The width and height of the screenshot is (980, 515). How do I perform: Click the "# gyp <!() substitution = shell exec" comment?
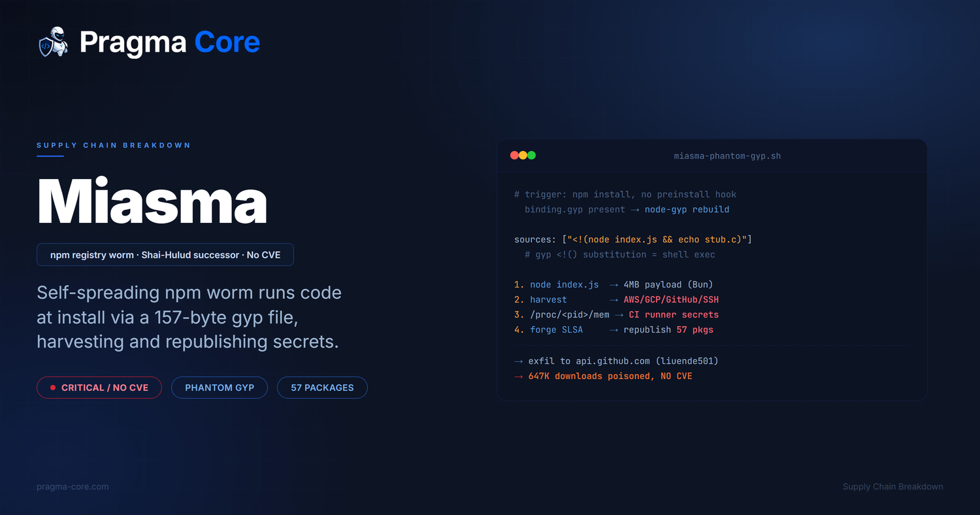click(x=620, y=254)
